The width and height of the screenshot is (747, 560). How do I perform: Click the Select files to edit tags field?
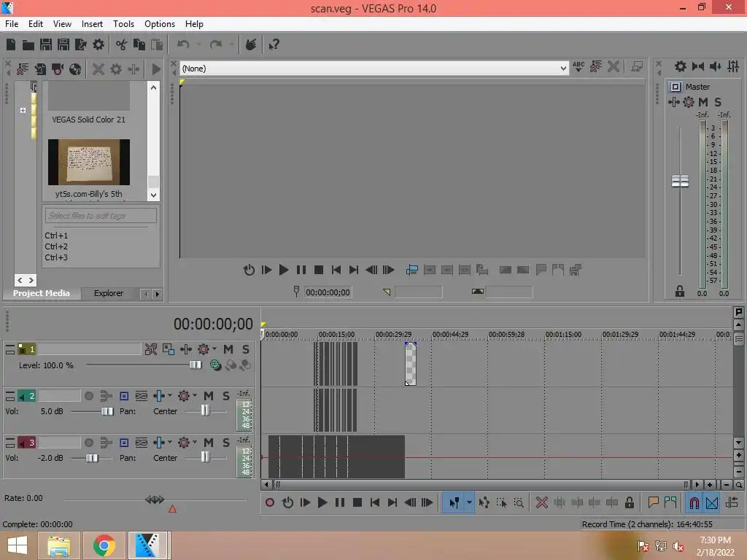(x=101, y=216)
